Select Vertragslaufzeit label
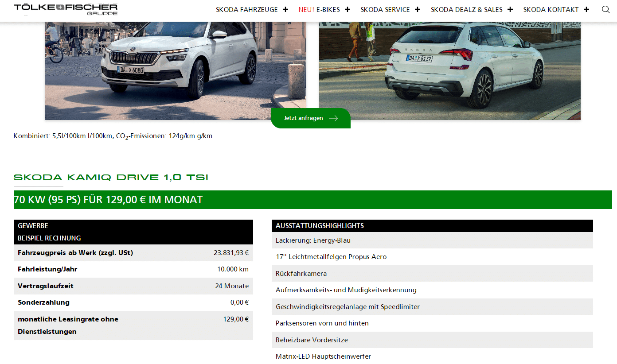This screenshot has width=617, height=364. click(x=46, y=286)
